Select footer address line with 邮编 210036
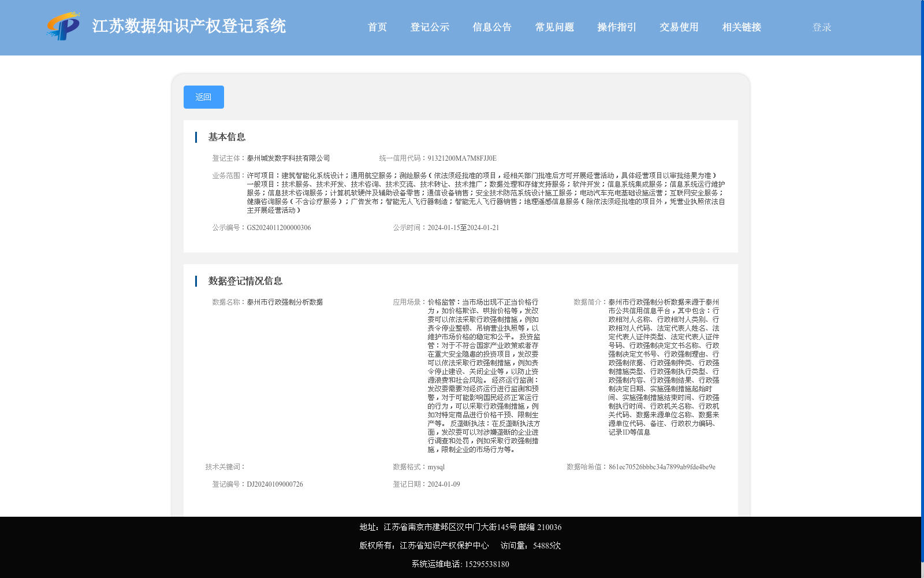Viewport: 924px width, 578px height. tap(460, 527)
